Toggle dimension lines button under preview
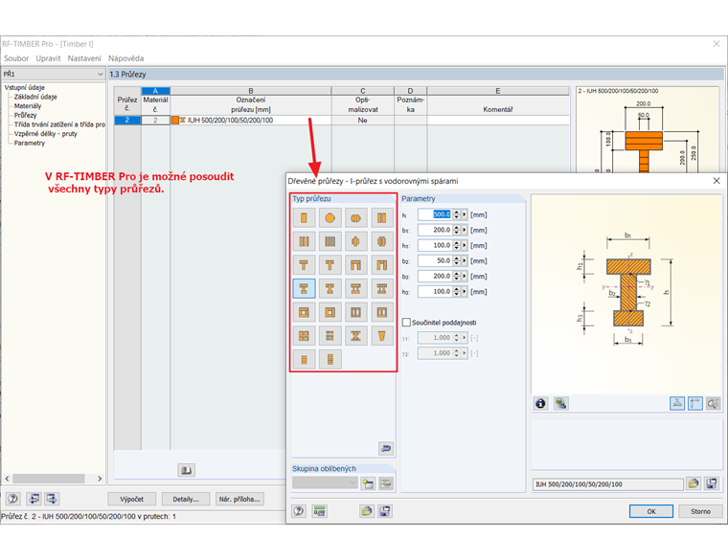The height and width of the screenshot is (560, 728). (x=695, y=403)
